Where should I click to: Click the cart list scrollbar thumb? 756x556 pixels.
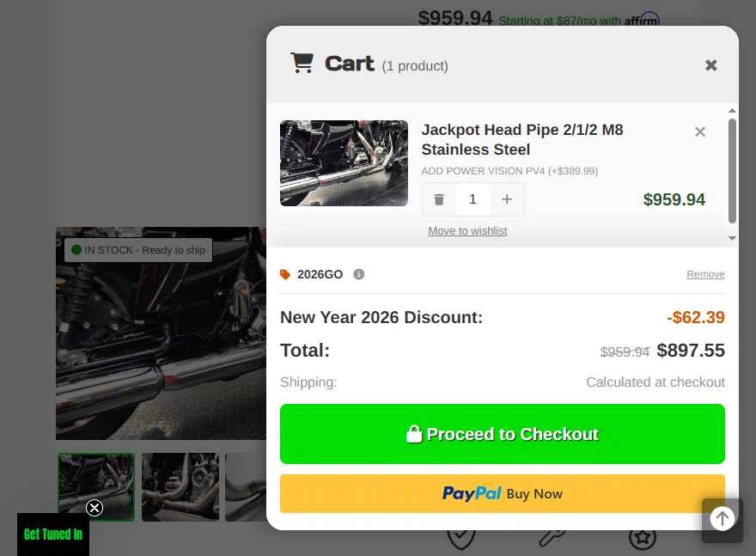click(732, 171)
